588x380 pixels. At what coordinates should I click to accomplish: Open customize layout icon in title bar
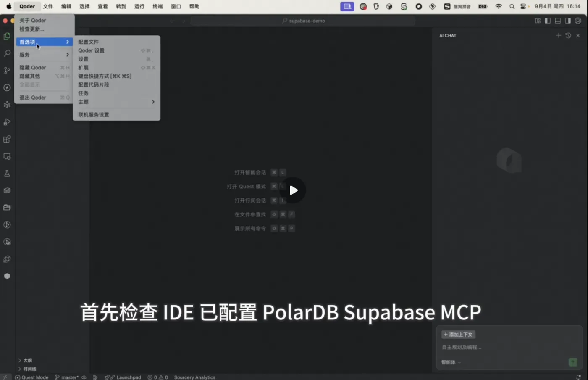coord(538,21)
